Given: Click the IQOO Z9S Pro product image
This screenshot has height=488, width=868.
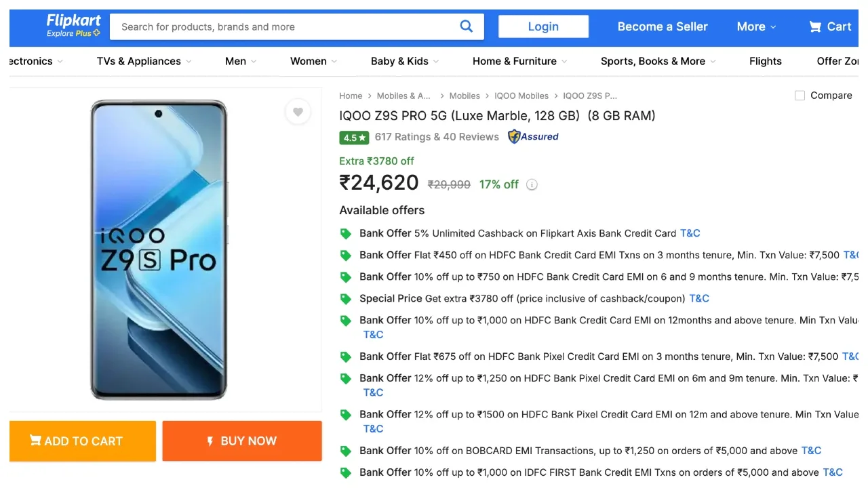Looking at the screenshot, I should pos(159,249).
